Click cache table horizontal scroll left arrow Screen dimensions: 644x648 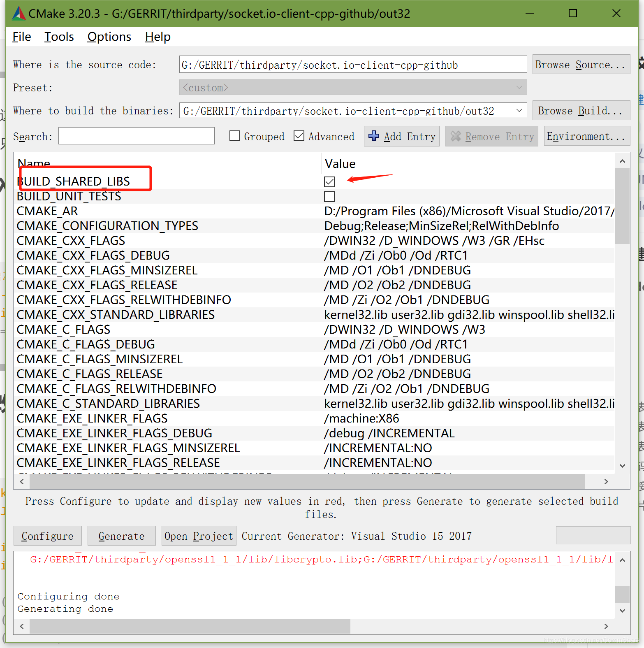(21, 481)
